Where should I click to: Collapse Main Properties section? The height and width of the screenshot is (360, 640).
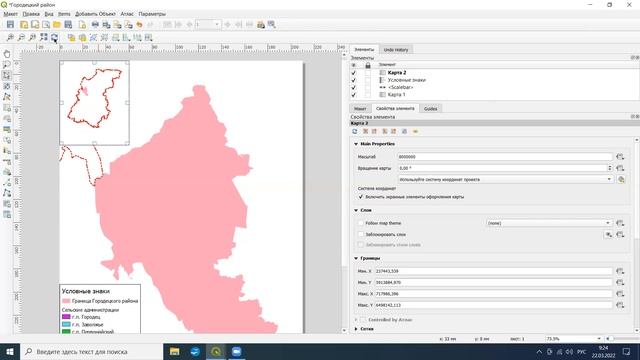coord(356,144)
